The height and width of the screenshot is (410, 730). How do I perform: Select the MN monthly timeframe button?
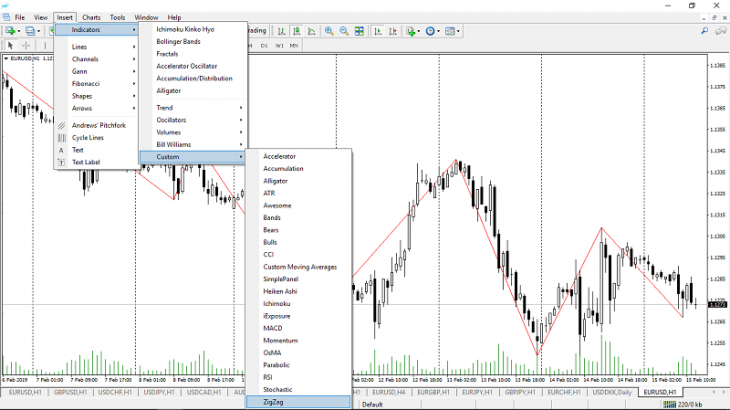[x=297, y=45]
